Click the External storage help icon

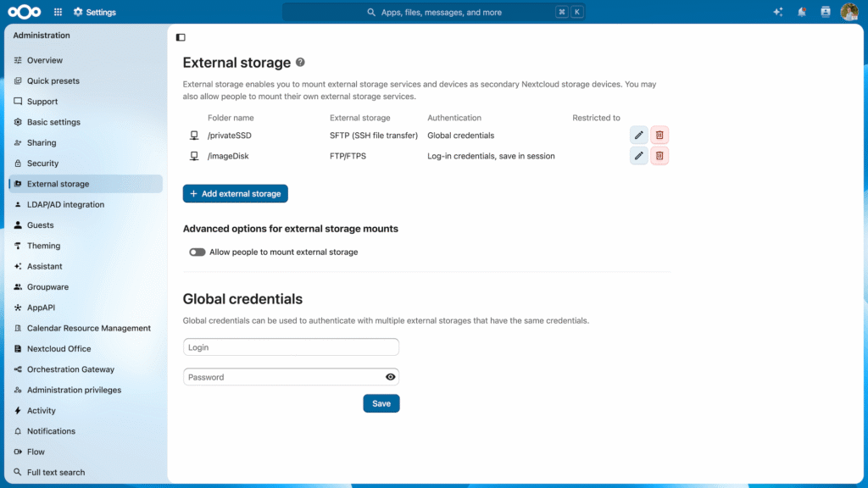coord(300,62)
